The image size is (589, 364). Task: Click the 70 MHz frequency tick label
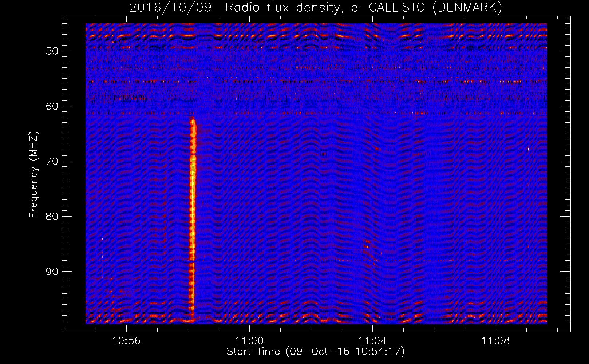click(x=52, y=161)
